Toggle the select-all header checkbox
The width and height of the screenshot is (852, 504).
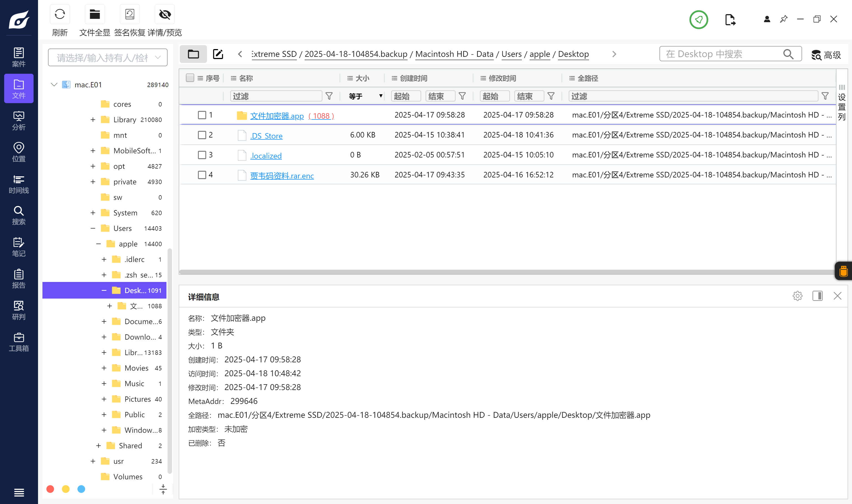[x=190, y=78]
